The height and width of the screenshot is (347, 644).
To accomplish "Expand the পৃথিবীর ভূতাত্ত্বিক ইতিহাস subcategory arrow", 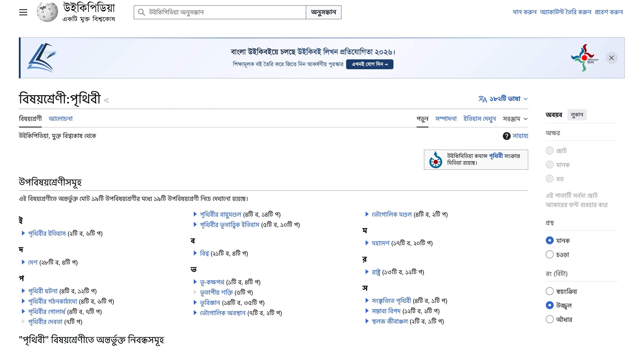I will [x=195, y=224].
